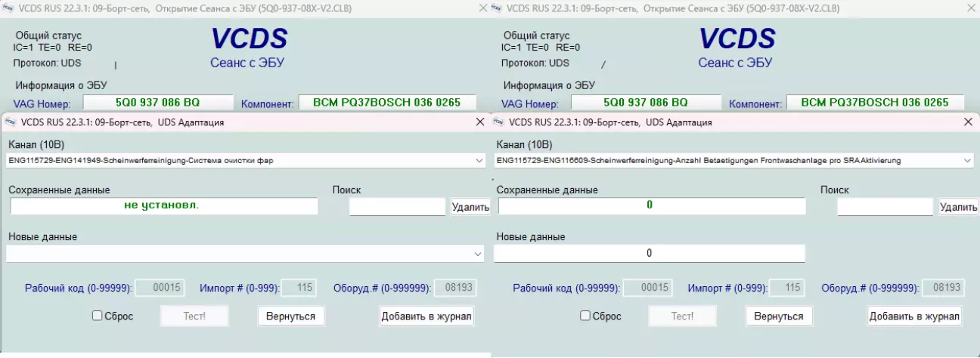980x358 pixels.
Task: Focus the Поиск field in the 'не установл.' dialog
Action: 398,207
